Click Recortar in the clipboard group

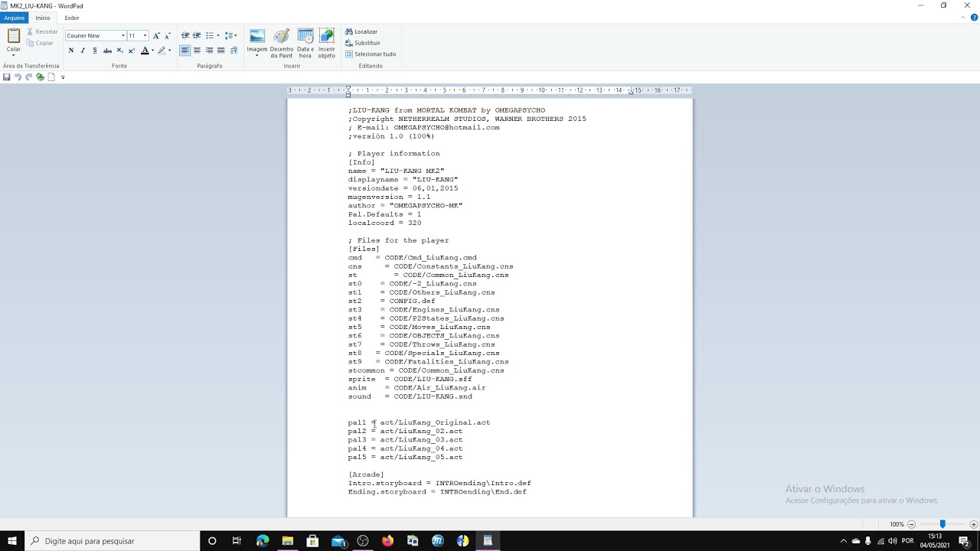pyautogui.click(x=42, y=32)
